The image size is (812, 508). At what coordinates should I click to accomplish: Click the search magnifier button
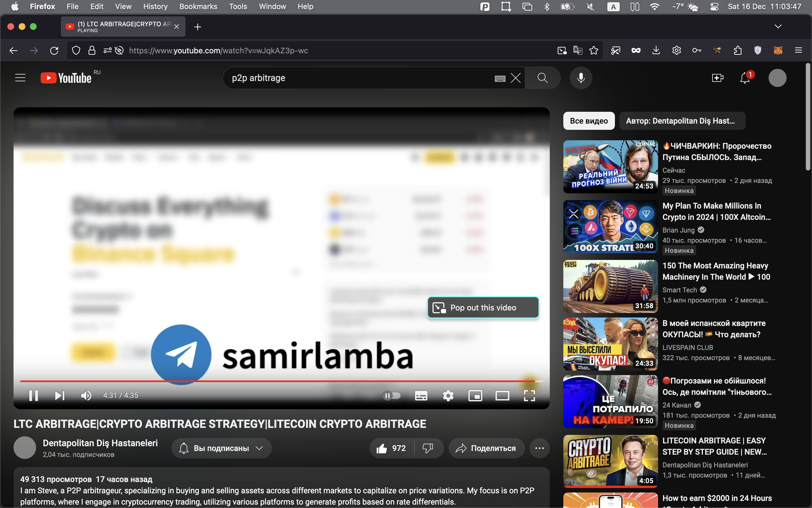tap(542, 78)
